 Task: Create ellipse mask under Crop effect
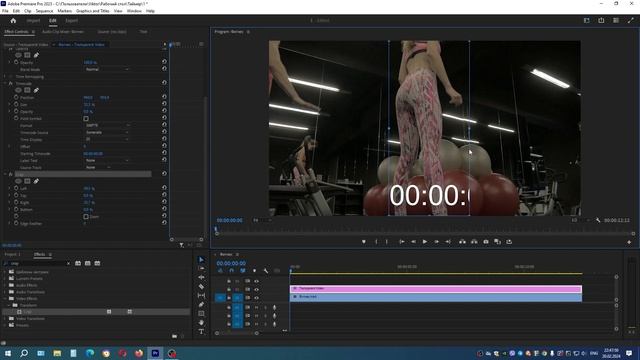pyautogui.click(x=18, y=181)
